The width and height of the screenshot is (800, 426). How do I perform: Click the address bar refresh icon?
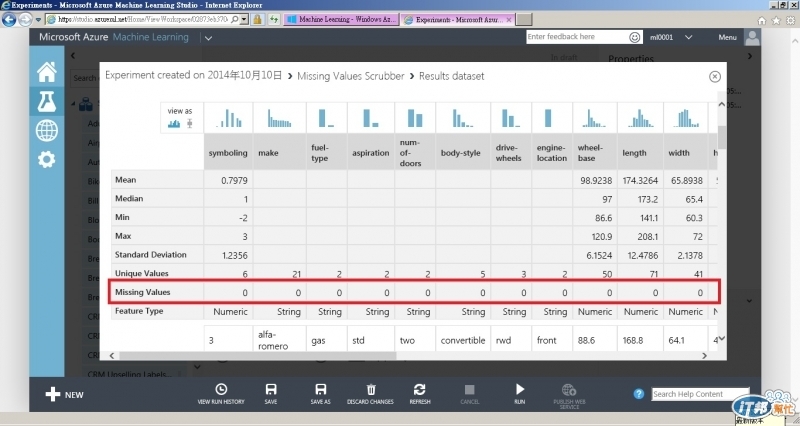(x=274, y=19)
